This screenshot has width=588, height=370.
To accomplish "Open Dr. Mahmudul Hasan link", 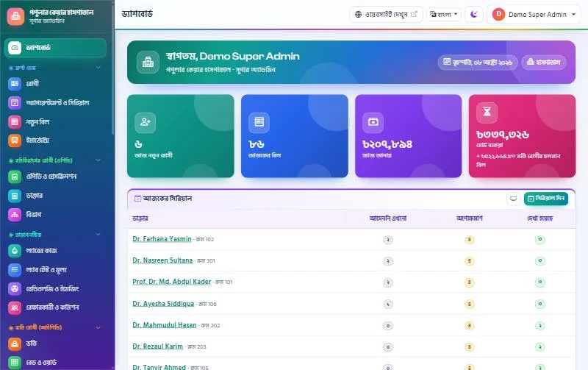I will [164, 325].
